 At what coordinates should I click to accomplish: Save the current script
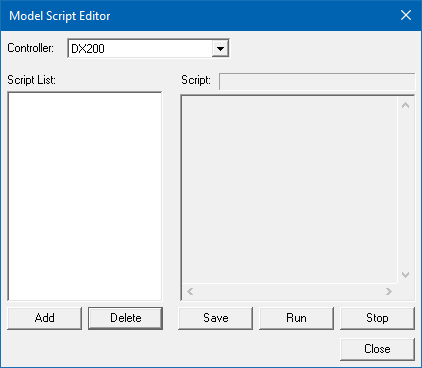point(216,318)
